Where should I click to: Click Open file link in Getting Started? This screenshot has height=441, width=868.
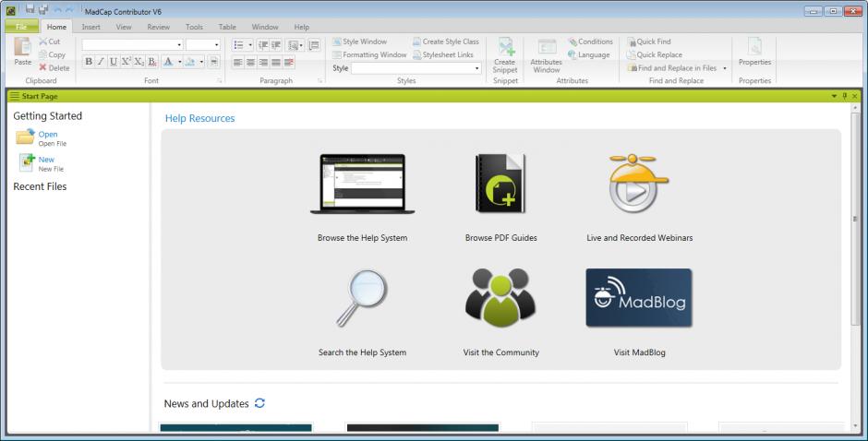coord(48,135)
